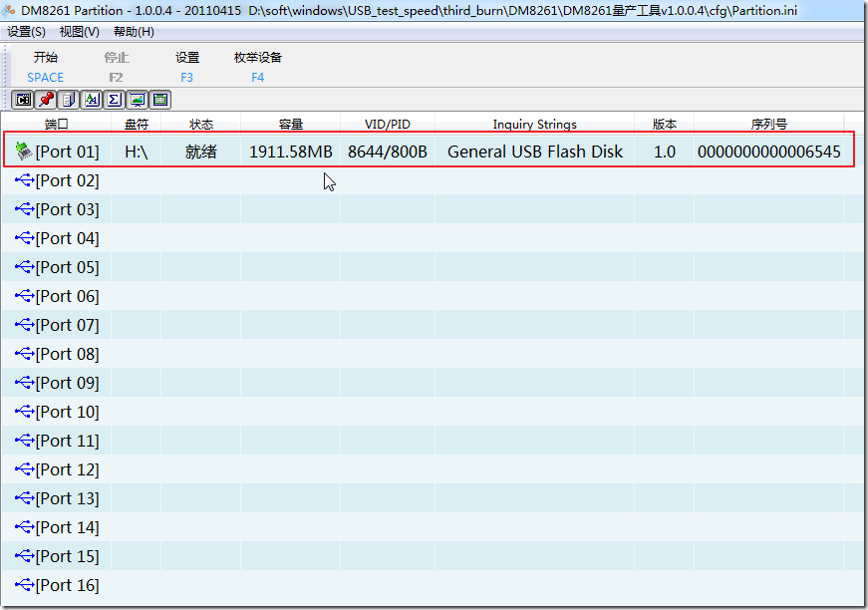
Task: Select the [Port 10] label
Action: [68, 412]
